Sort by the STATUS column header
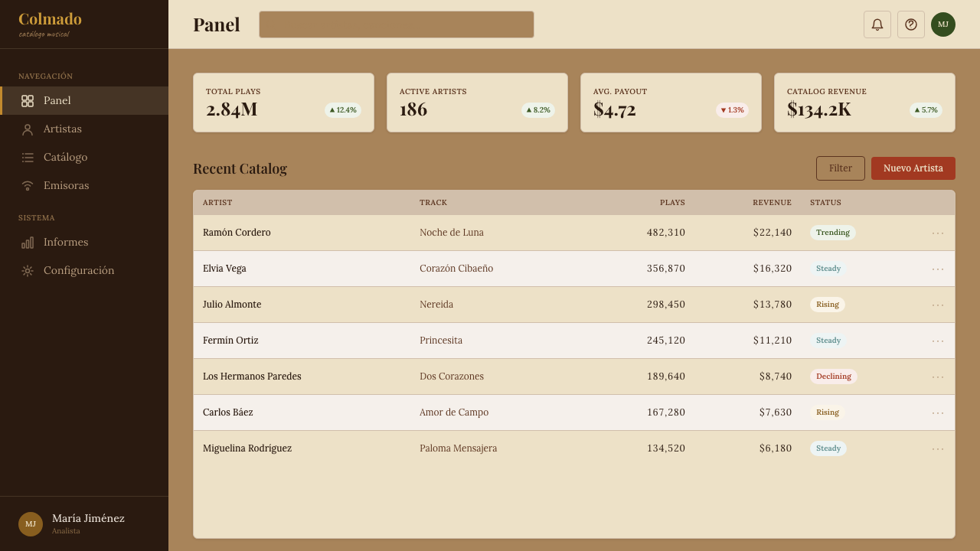Viewport: 980px width, 551px height. tap(825, 203)
